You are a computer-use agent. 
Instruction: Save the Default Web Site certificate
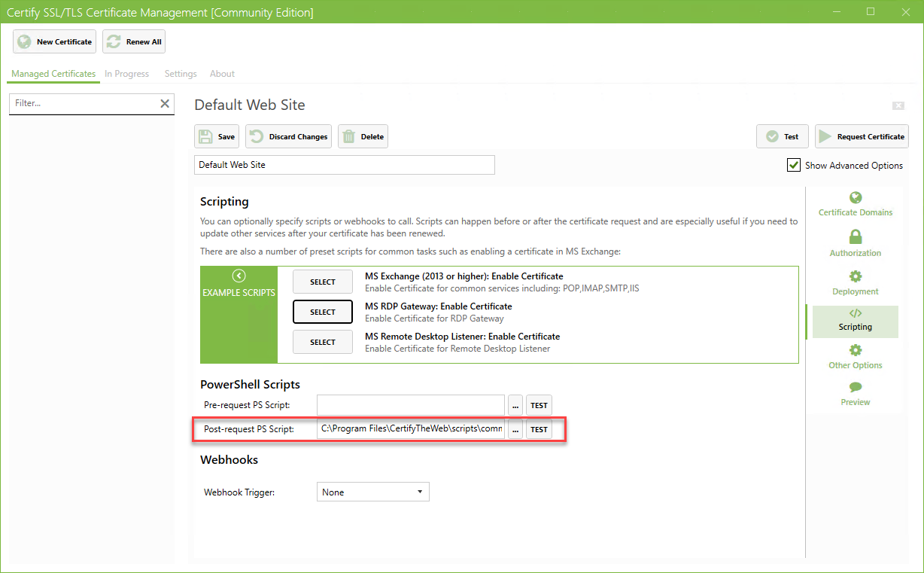click(x=217, y=137)
